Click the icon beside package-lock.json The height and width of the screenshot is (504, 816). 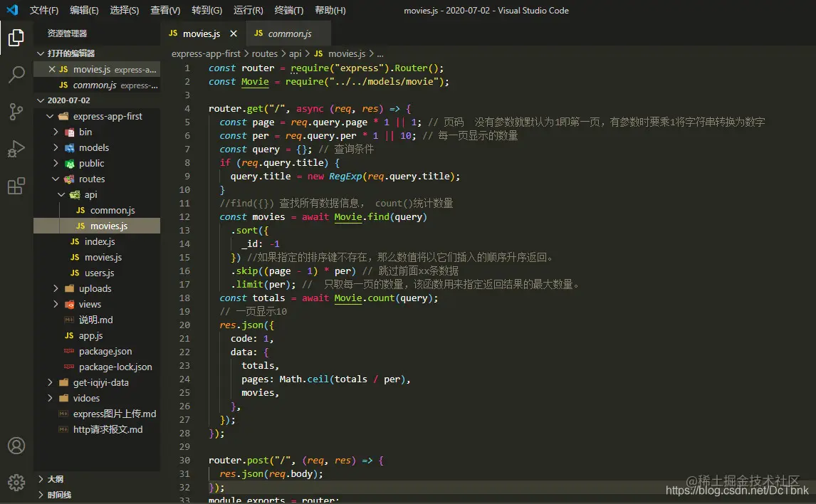click(69, 367)
